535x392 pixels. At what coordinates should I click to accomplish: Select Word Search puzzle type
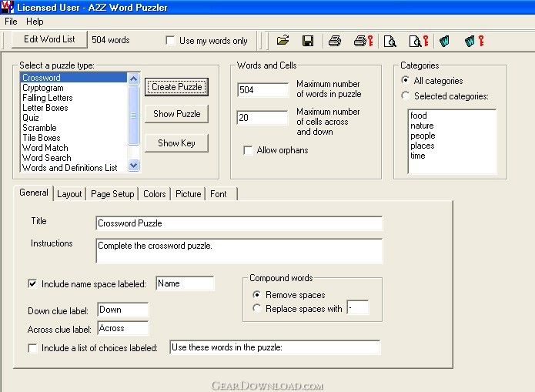(74, 158)
